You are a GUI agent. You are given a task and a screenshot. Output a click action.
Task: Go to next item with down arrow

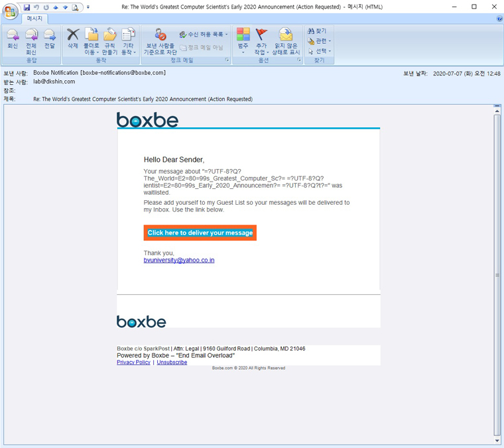pos(65,7)
